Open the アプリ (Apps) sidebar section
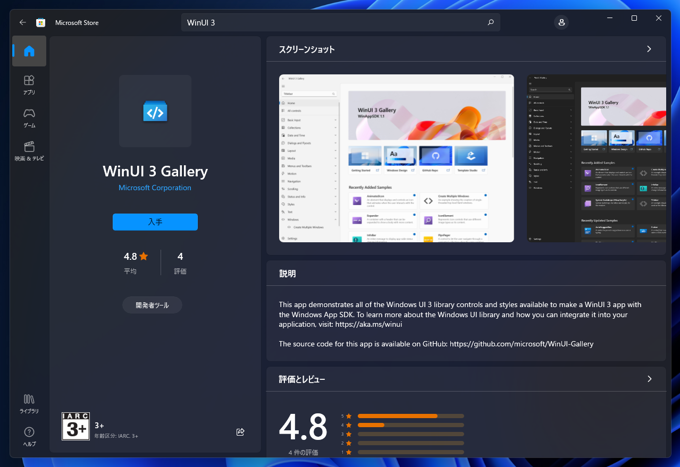This screenshot has height=467, width=680. point(29,85)
